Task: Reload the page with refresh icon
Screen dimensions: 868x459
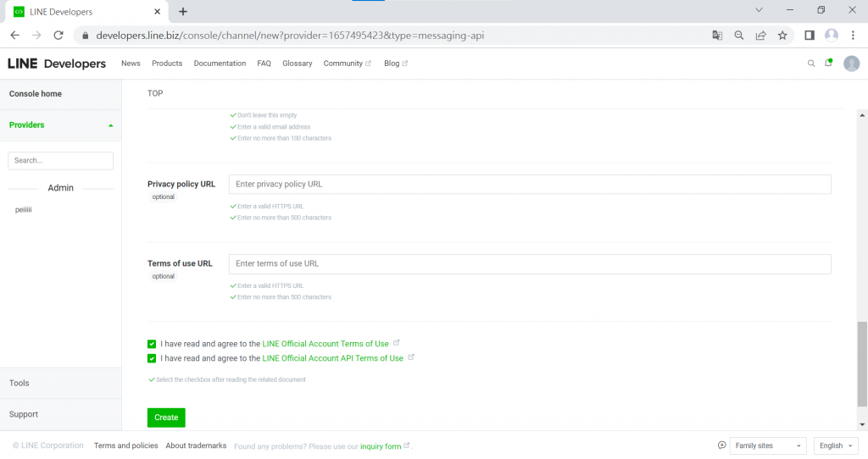Action: pyautogui.click(x=58, y=36)
